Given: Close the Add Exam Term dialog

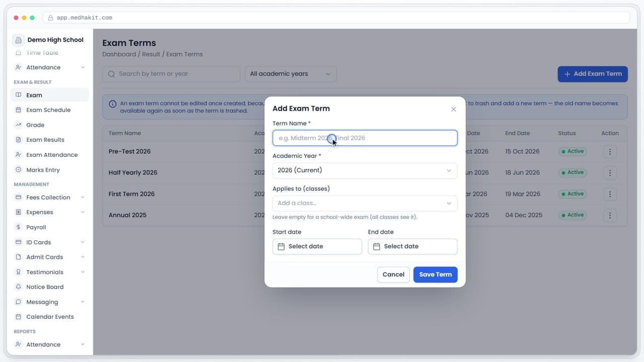Looking at the screenshot, I should (x=453, y=109).
